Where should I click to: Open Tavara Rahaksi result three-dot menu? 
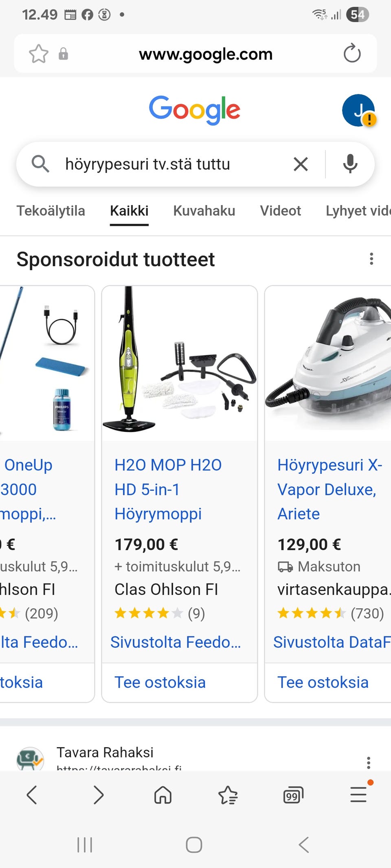(369, 763)
